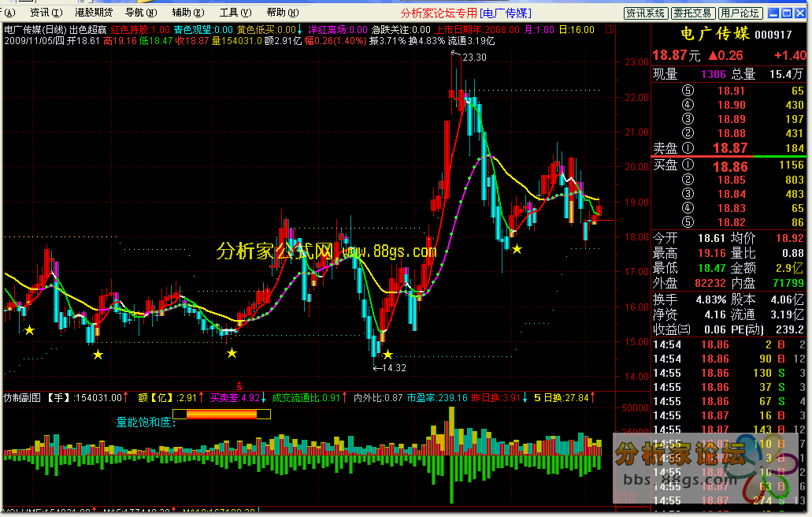Click the yellow star right of 17.00 dip

[517, 249]
